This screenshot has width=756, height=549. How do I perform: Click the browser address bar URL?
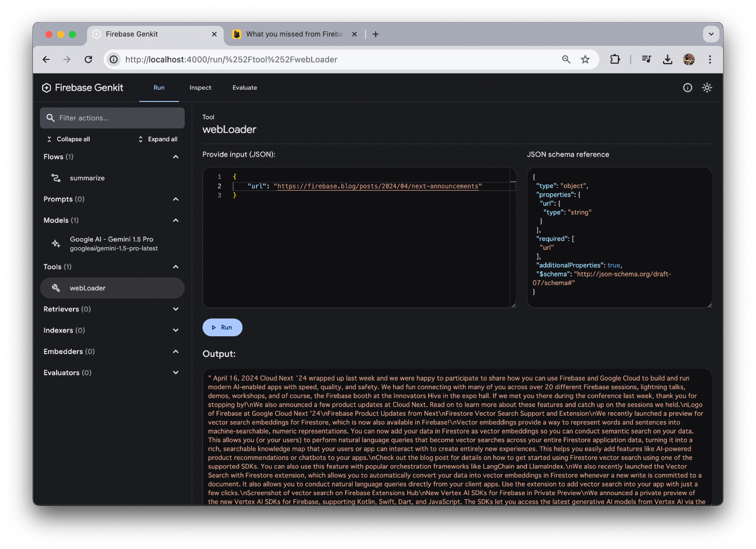pos(231,59)
